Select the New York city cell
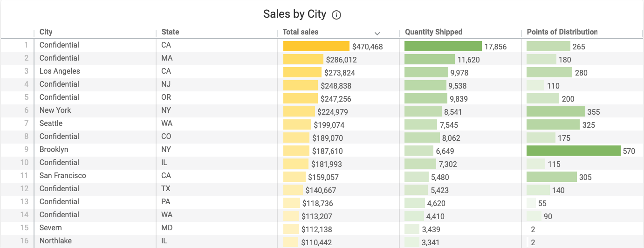644x248 pixels. point(55,110)
